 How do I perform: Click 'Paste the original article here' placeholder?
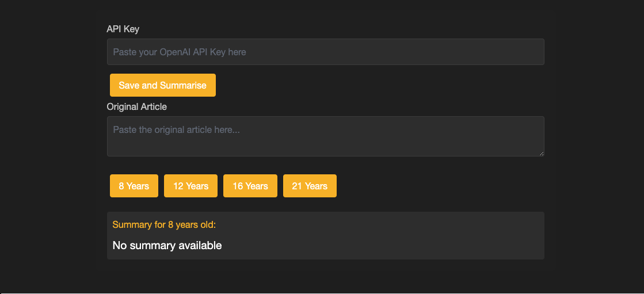176,129
